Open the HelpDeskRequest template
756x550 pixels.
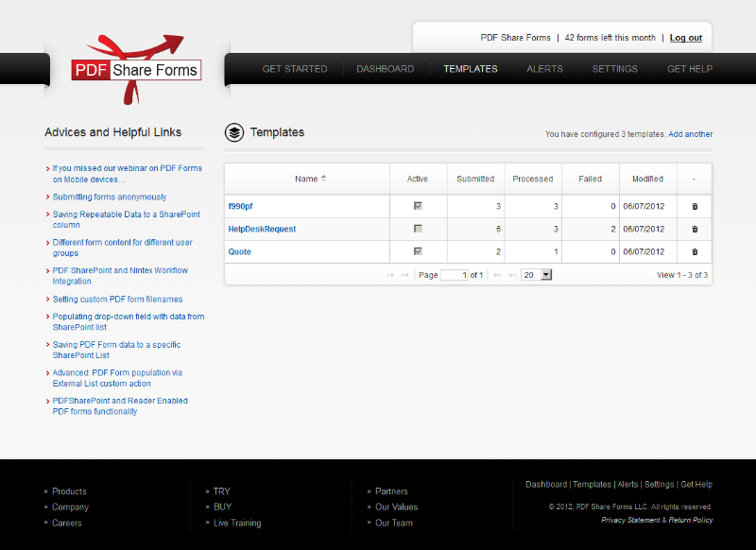(262, 229)
